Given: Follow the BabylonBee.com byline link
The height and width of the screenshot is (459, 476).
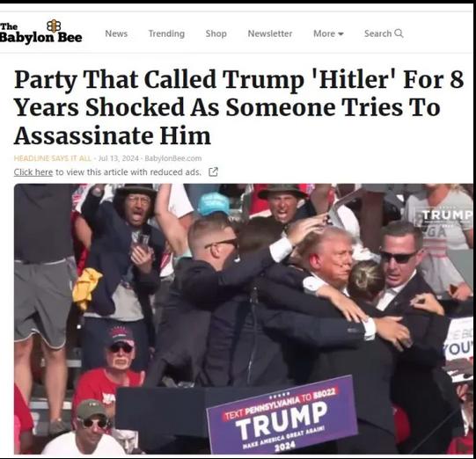Looking at the screenshot, I should (x=173, y=158).
